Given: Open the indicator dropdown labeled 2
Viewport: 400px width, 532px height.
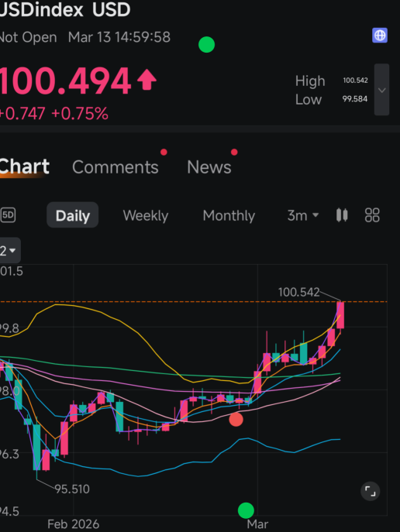Looking at the screenshot, I should pos(9,251).
